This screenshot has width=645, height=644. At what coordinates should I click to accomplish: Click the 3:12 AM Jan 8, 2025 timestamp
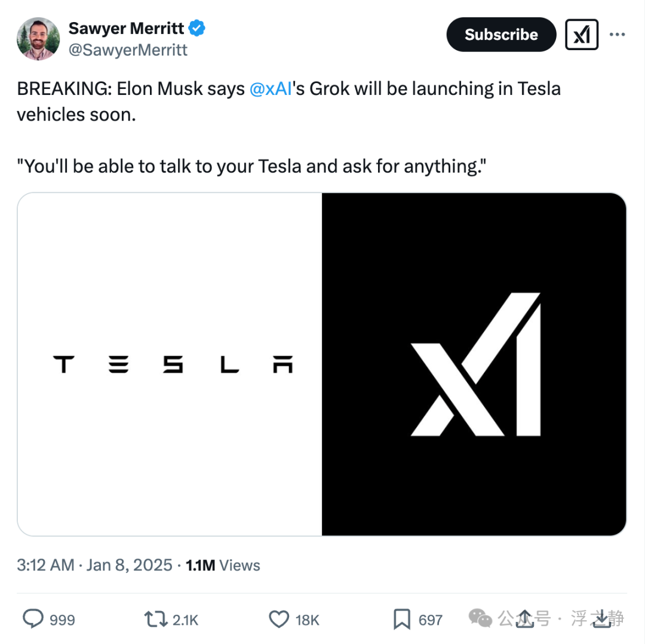(x=94, y=565)
